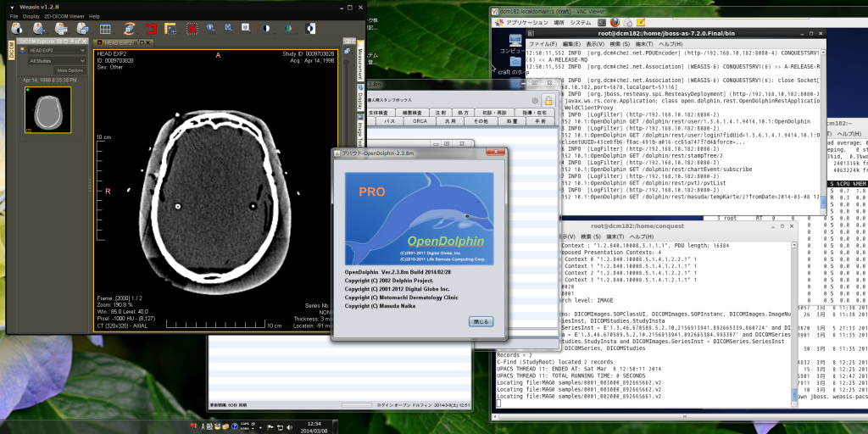
Task: Click the second Weasis toolbar mouse-action icon
Action: (39, 28)
